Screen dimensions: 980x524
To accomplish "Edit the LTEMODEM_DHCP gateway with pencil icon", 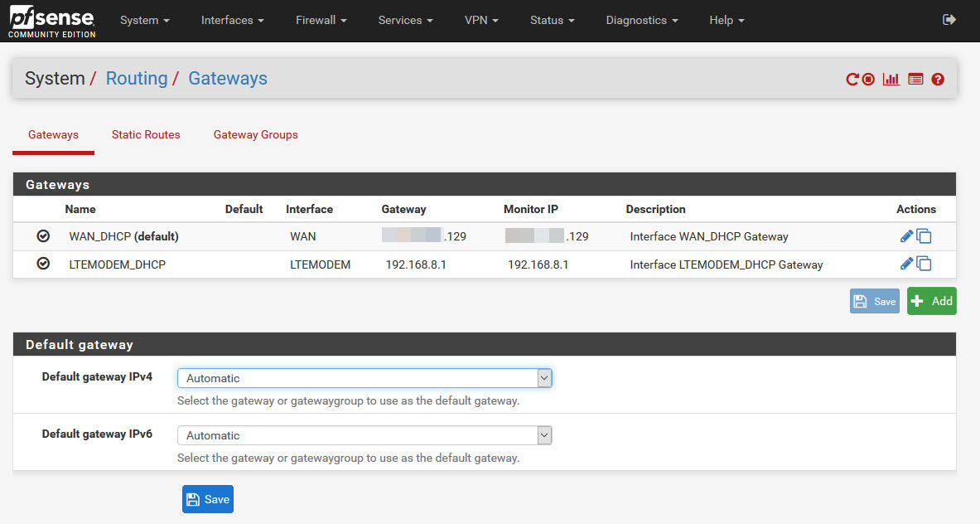I will pos(906,264).
